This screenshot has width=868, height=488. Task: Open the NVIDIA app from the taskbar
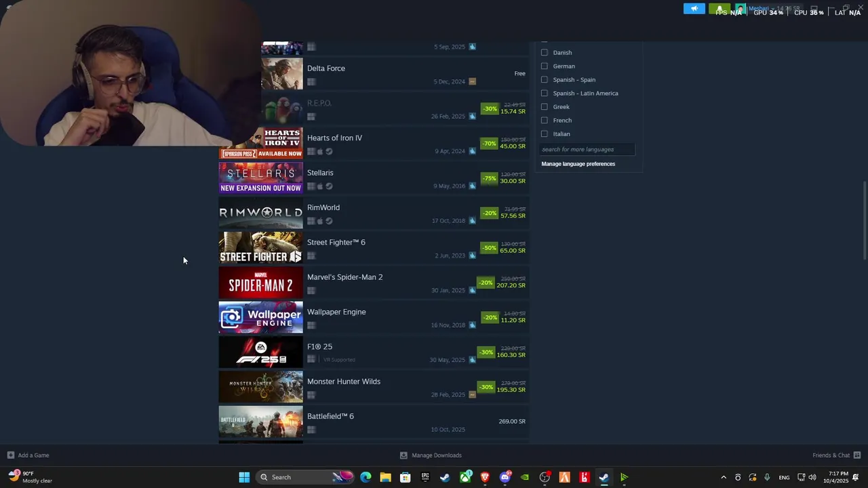[525, 477]
